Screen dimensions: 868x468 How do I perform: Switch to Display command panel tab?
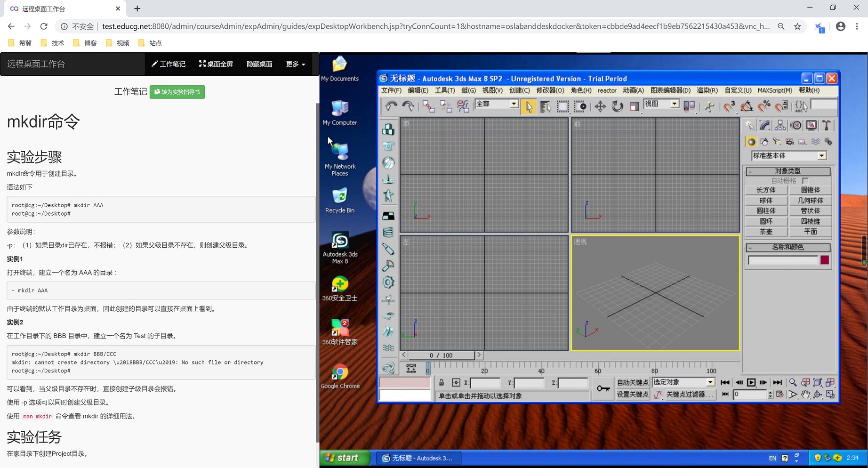[x=812, y=125]
